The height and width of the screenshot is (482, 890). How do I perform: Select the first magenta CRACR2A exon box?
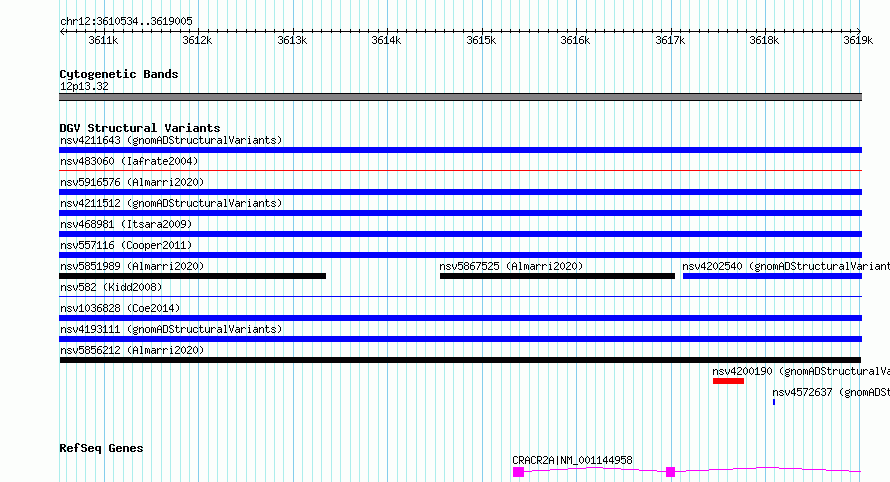click(518, 472)
